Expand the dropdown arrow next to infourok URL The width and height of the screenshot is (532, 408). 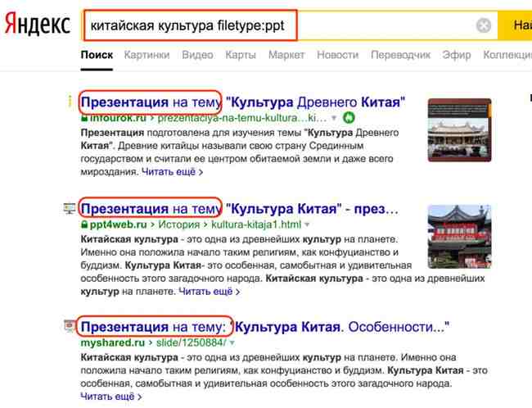coord(334,118)
